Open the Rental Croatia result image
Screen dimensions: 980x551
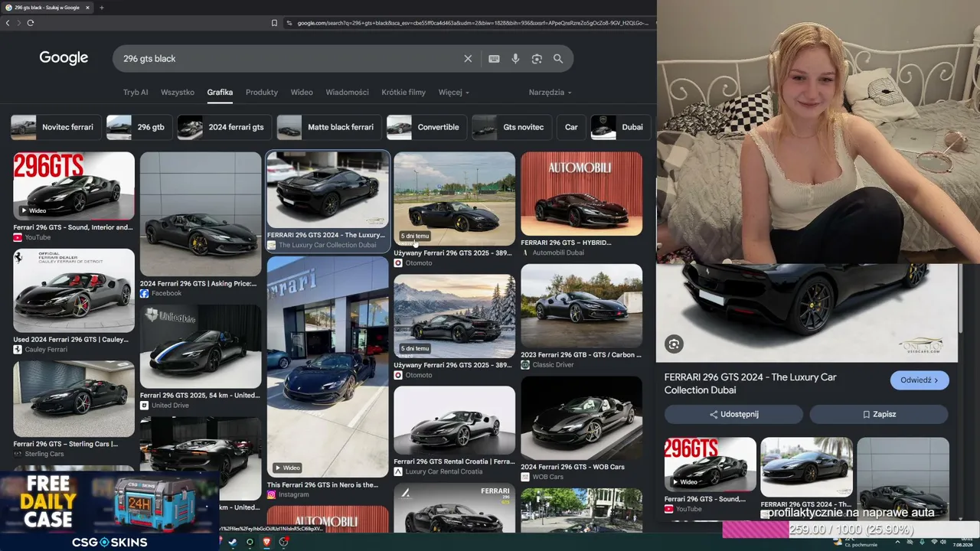[455, 420]
